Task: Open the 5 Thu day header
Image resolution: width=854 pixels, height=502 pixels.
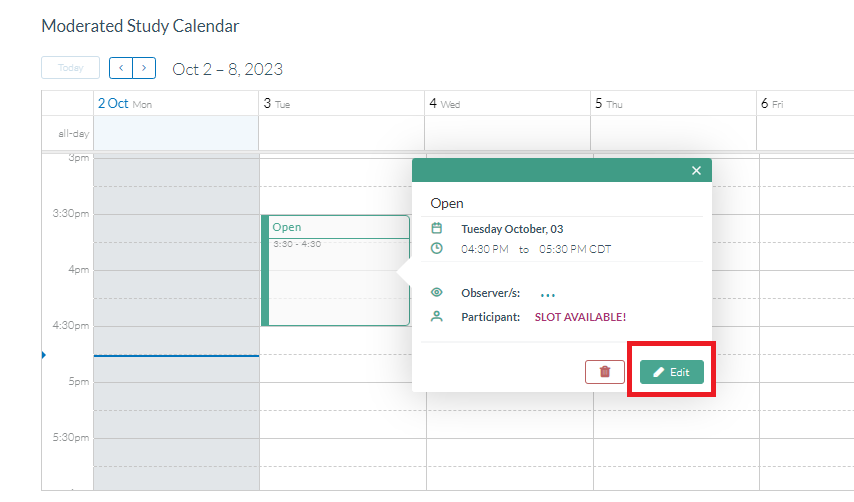Action: click(x=608, y=104)
